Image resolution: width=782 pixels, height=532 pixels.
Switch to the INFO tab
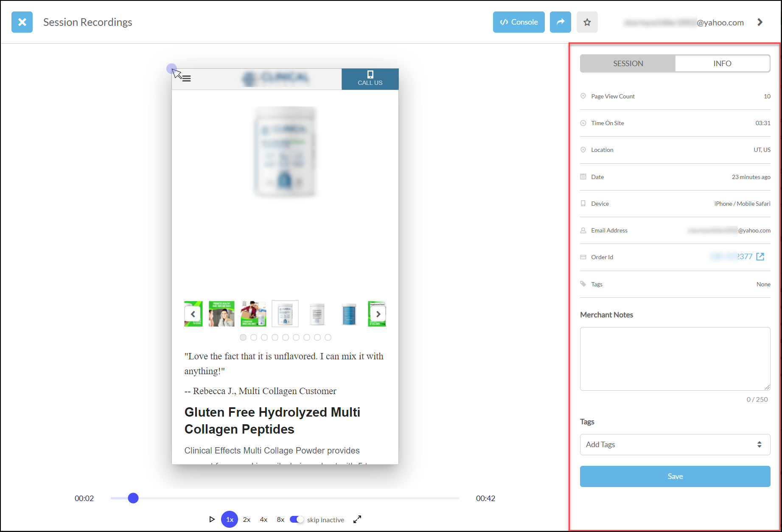pos(722,63)
